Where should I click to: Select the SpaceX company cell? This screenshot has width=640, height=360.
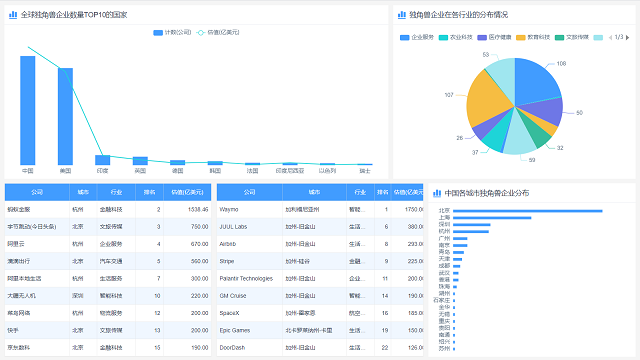click(x=249, y=313)
